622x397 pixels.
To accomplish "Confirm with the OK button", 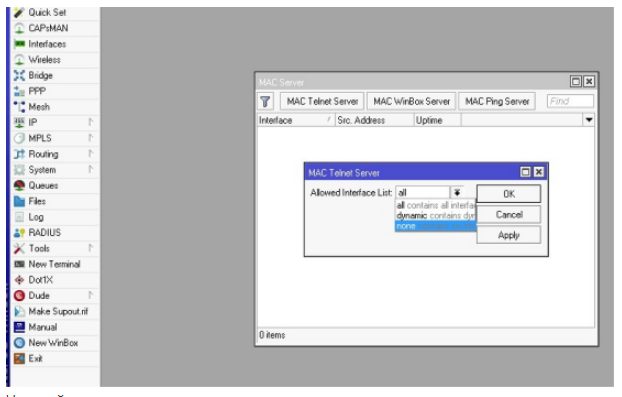I will [x=509, y=194].
